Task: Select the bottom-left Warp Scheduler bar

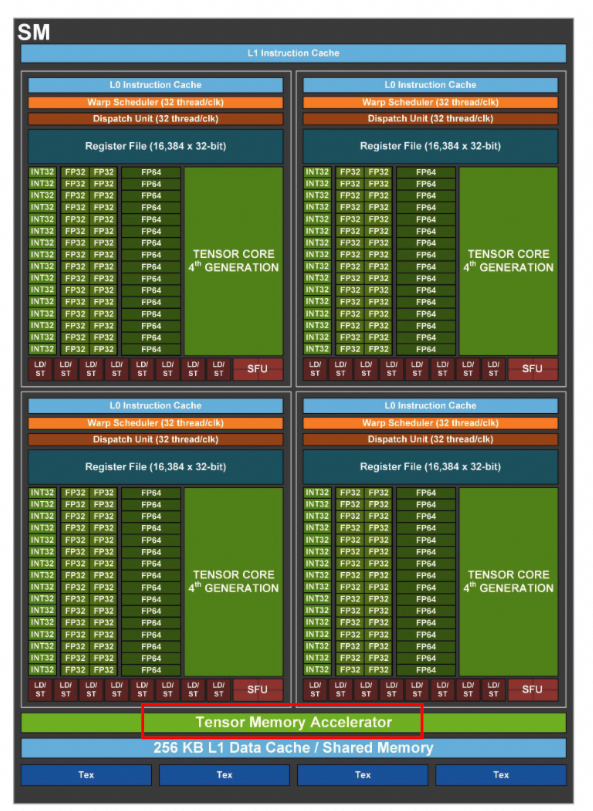Action: [x=156, y=423]
